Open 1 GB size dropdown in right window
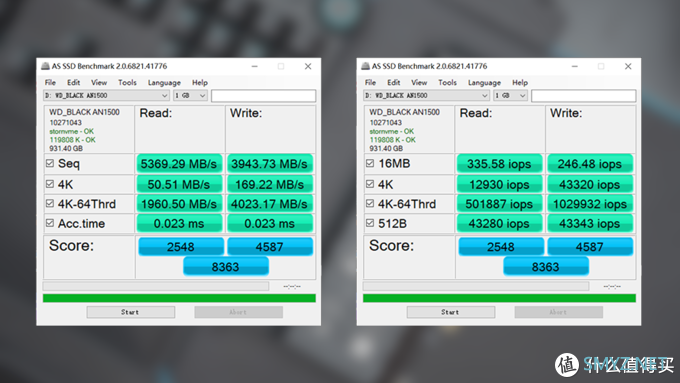 (x=510, y=95)
